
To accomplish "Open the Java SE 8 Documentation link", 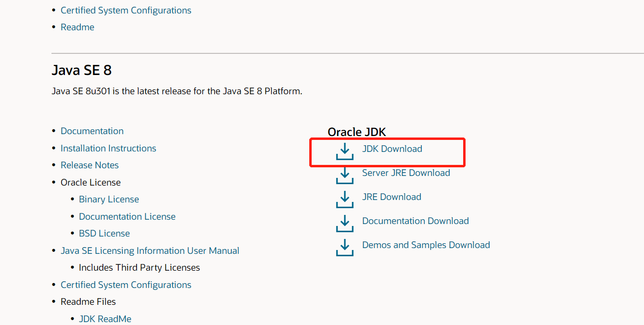I will tap(92, 131).
